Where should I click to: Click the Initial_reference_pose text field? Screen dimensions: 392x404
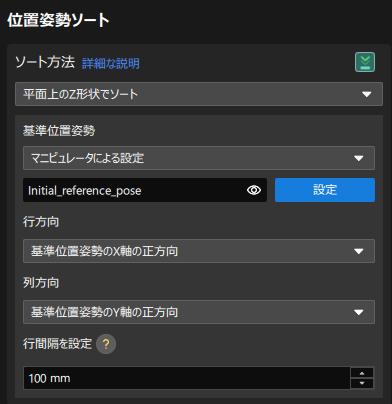[x=145, y=190]
